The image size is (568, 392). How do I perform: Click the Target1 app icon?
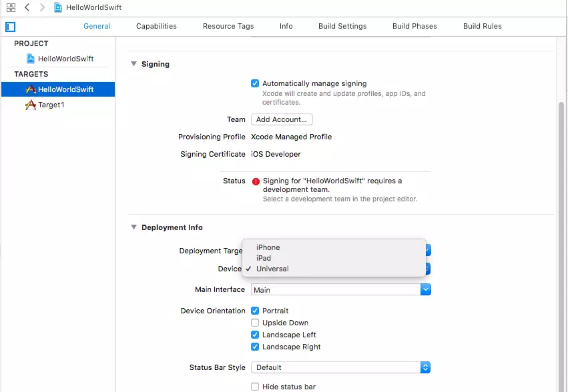pos(31,105)
